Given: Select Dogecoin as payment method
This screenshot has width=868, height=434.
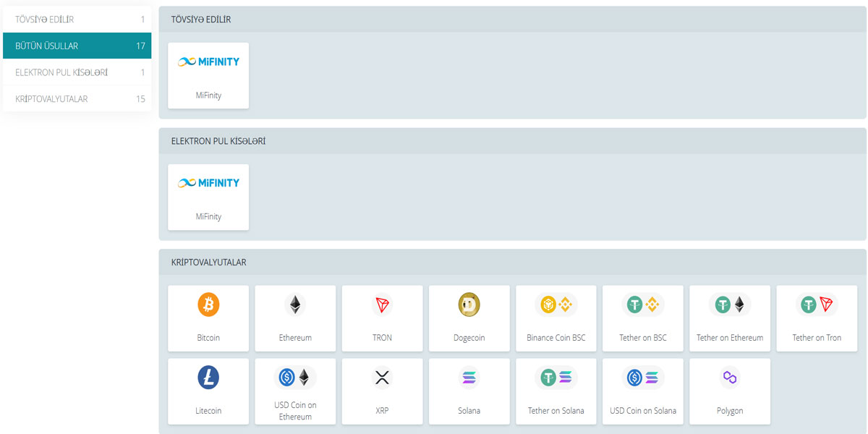Looking at the screenshot, I should 469,306.
